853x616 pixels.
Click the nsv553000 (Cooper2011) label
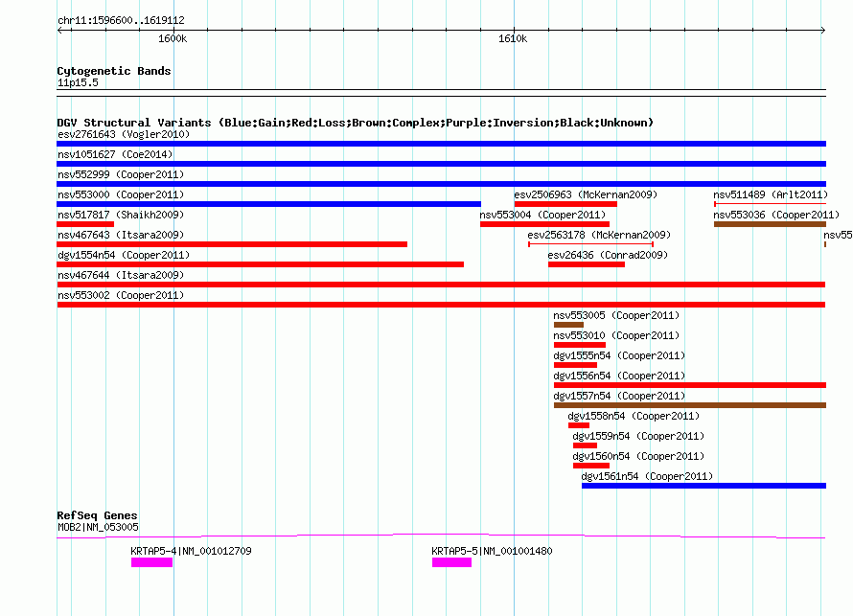(121, 194)
